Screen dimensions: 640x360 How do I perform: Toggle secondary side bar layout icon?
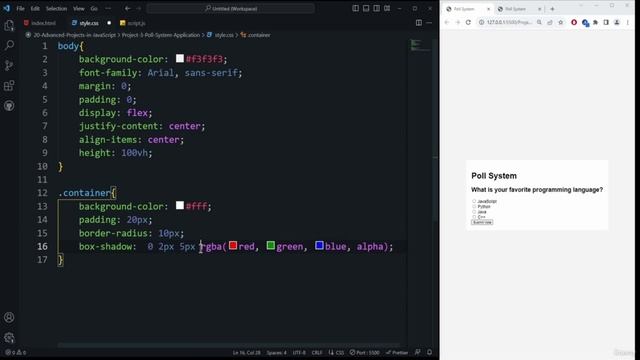(x=376, y=8)
